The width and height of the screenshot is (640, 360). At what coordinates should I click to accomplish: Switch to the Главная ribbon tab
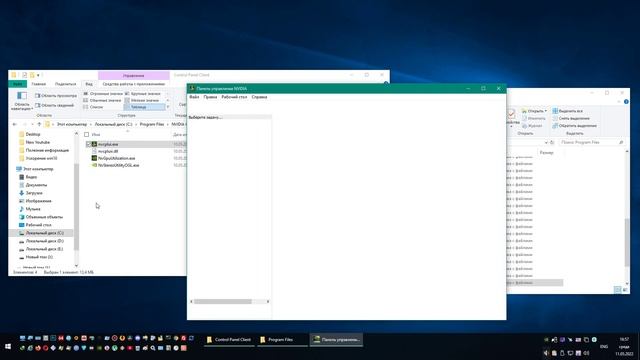pos(39,84)
